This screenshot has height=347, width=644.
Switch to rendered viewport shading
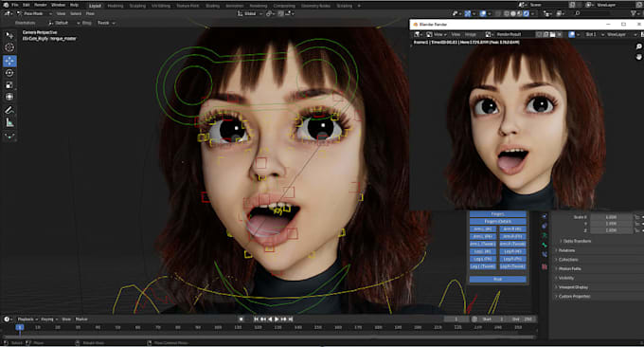pyautogui.click(x=527, y=13)
